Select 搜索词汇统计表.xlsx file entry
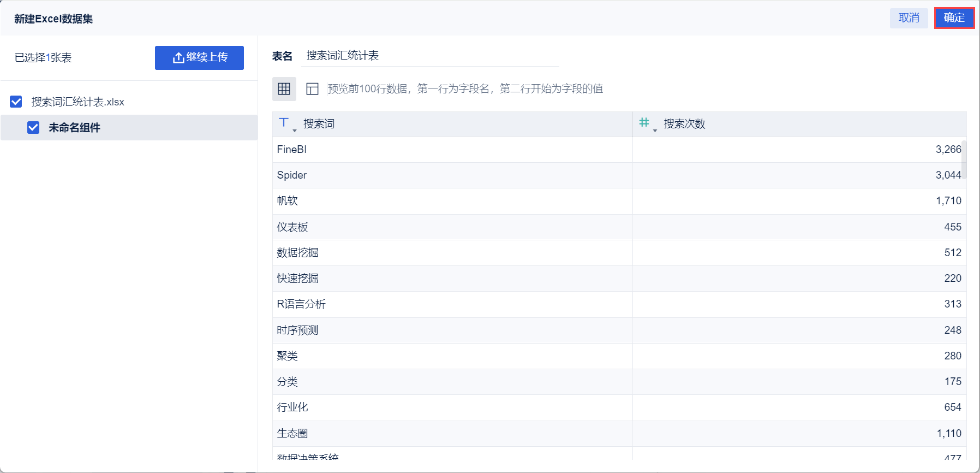 pyautogui.click(x=77, y=102)
